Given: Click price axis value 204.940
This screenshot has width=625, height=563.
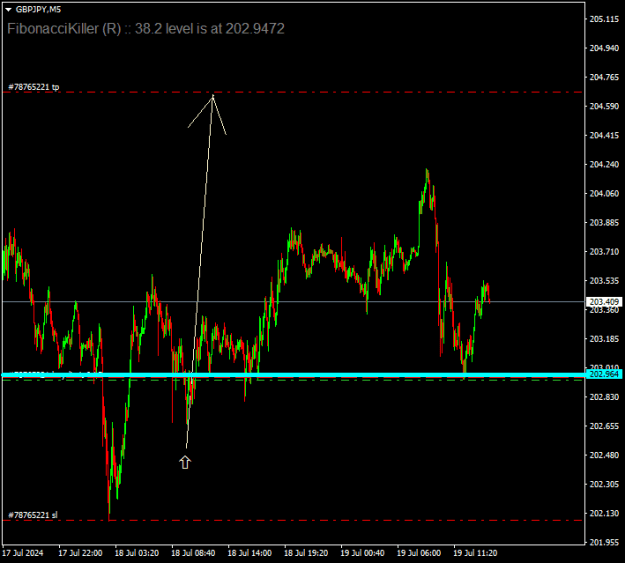Looking at the screenshot, I should (x=604, y=48).
